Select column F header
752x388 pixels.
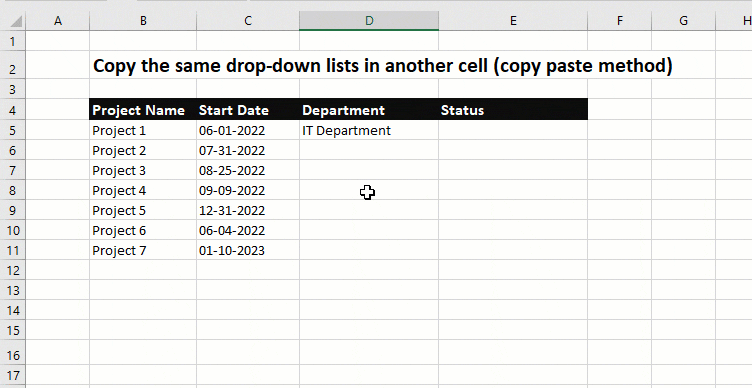click(620, 21)
